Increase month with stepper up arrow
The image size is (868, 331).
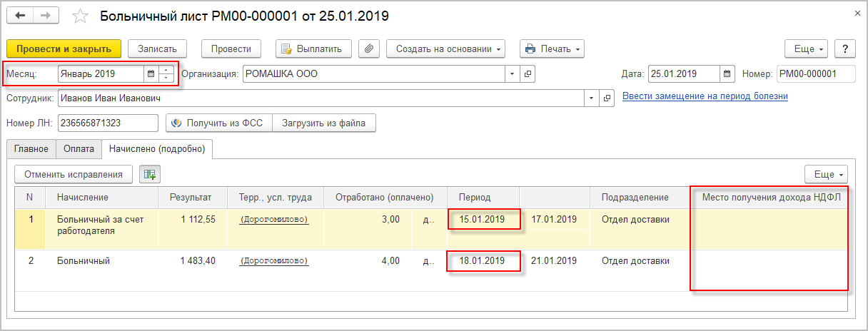click(x=166, y=70)
